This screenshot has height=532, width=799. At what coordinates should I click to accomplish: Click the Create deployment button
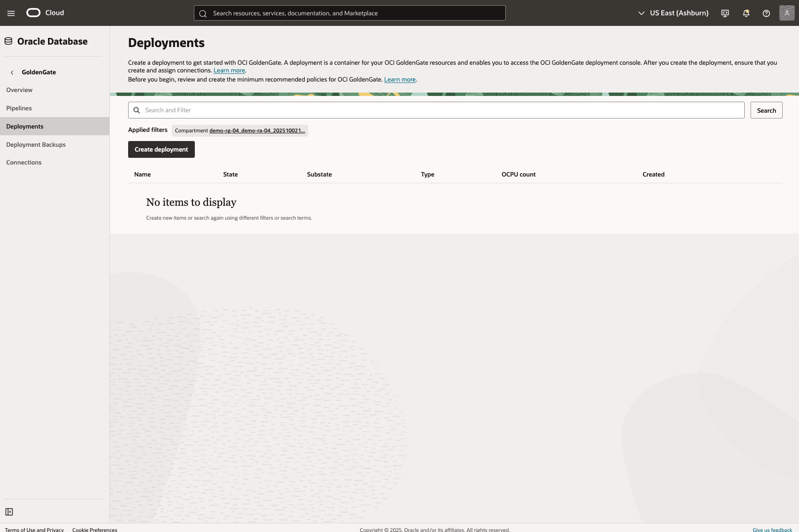click(161, 149)
